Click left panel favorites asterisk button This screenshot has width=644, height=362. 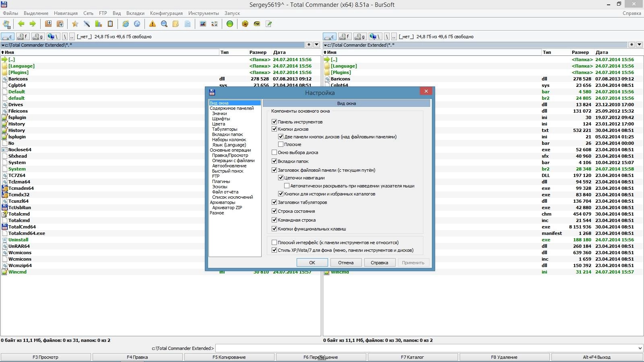(309, 45)
